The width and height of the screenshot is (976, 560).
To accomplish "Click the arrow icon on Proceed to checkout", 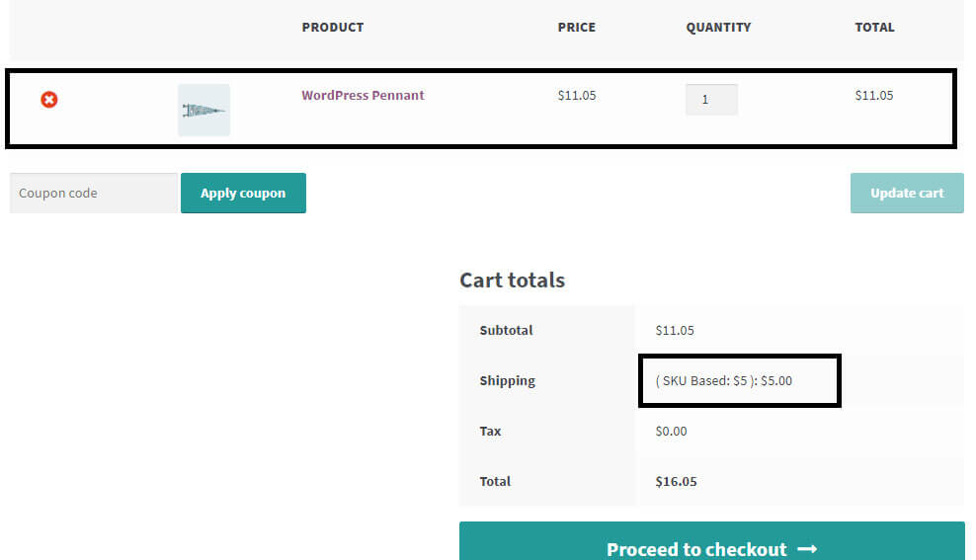I will (x=807, y=549).
